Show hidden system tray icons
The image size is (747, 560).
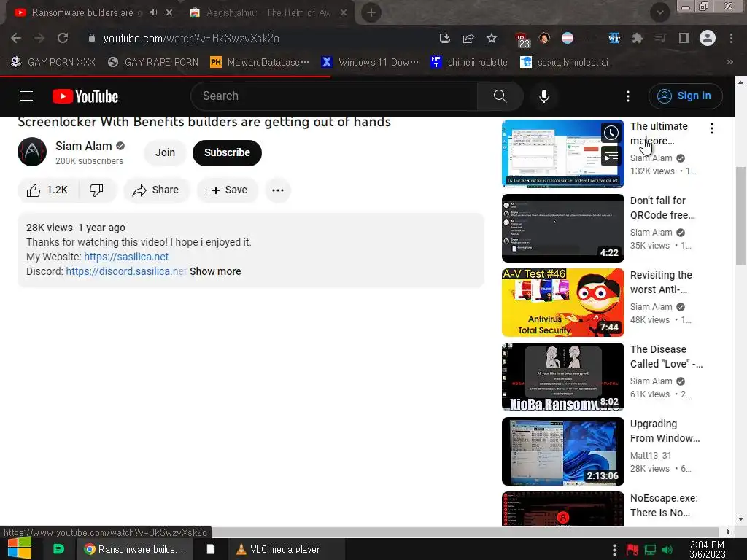pos(614,550)
